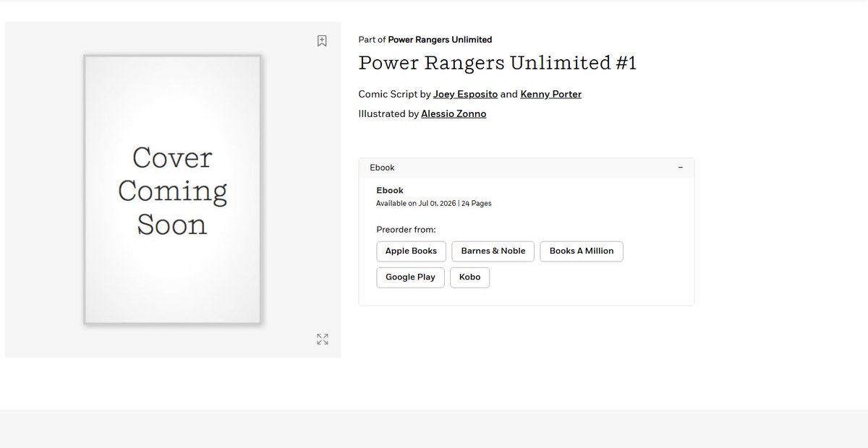This screenshot has height=448, width=868.
Task: Preorder from Barnes & Noble
Action: 493,251
